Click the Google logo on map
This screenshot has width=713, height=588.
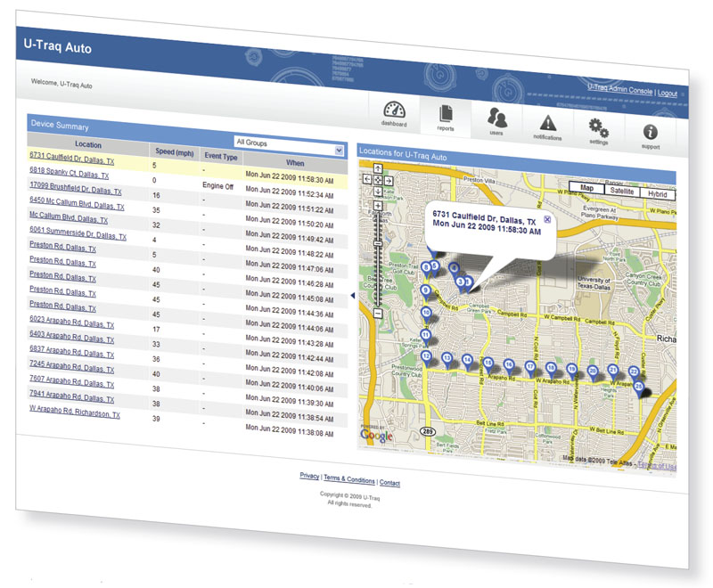376,436
